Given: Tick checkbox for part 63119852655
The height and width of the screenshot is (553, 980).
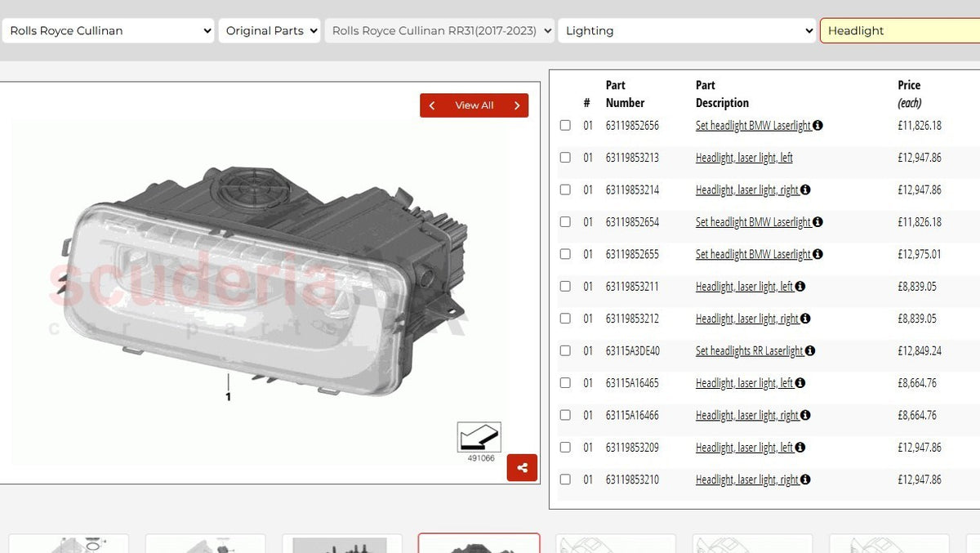Looking at the screenshot, I should pyautogui.click(x=565, y=254).
